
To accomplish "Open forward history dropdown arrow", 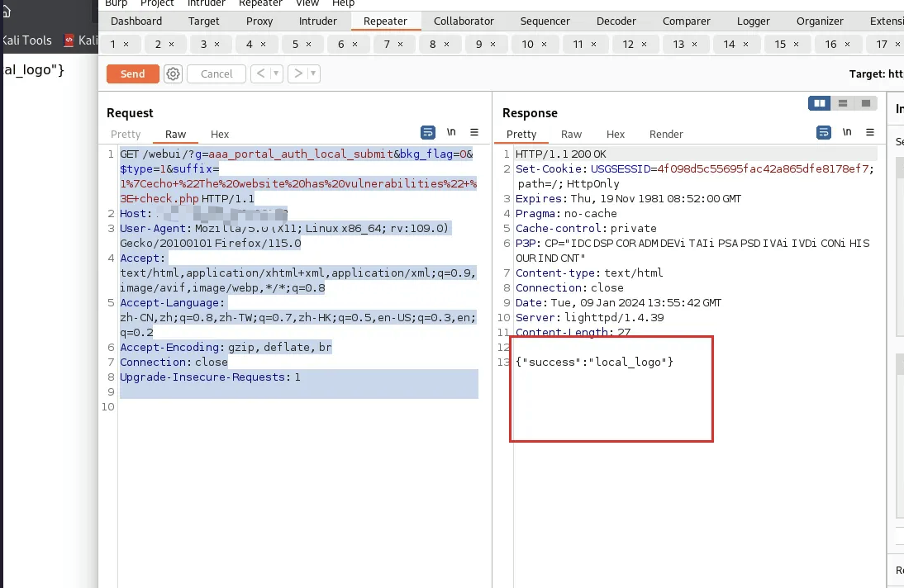I will (x=314, y=73).
